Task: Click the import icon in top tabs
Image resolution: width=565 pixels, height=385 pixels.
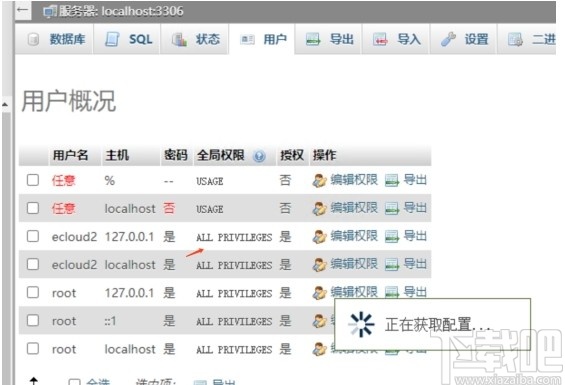Action: tap(380, 39)
